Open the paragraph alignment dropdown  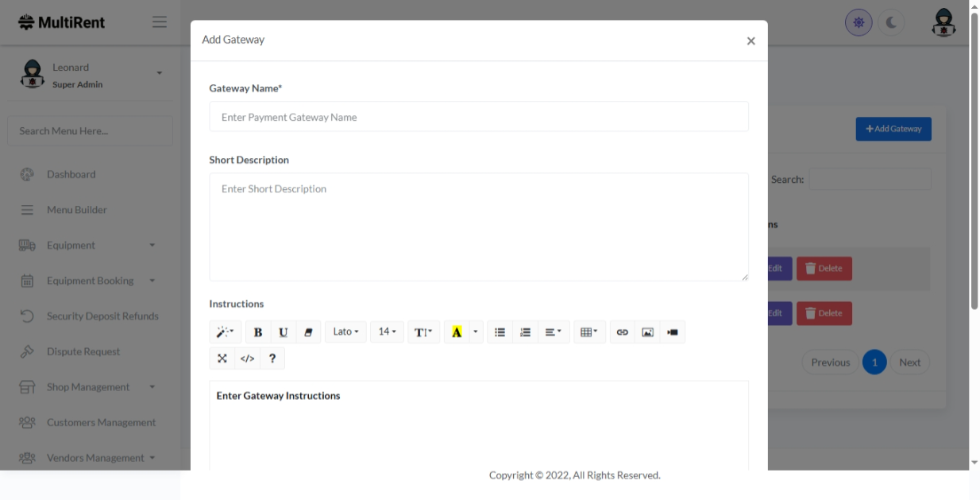553,332
